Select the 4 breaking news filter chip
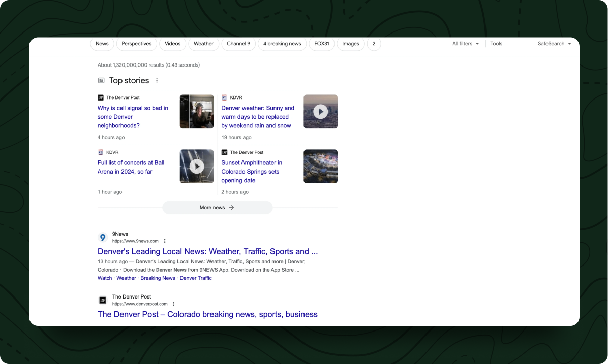608x364 pixels. (282, 44)
